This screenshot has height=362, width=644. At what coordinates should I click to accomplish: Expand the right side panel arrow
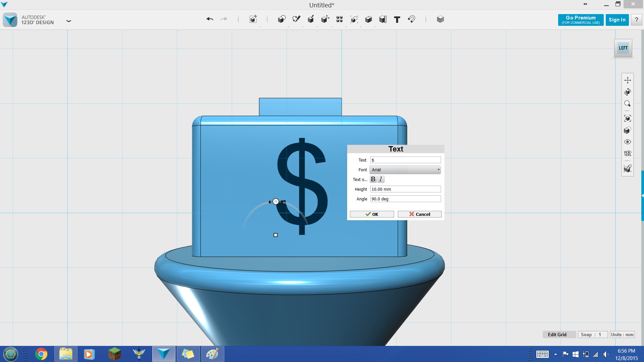(x=642, y=195)
